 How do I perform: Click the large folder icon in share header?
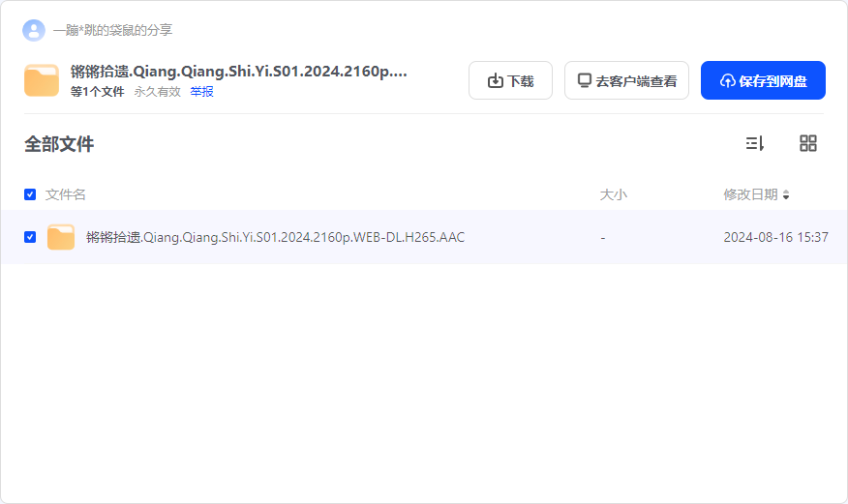click(42, 80)
